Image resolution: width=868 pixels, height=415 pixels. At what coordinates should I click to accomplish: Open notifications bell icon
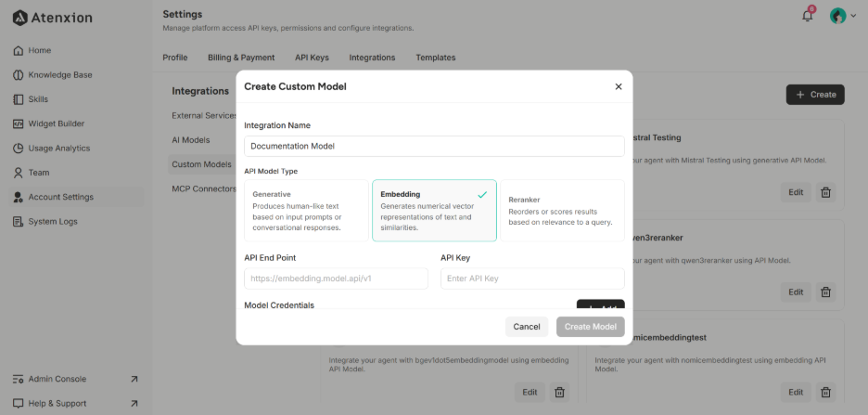pyautogui.click(x=808, y=16)
